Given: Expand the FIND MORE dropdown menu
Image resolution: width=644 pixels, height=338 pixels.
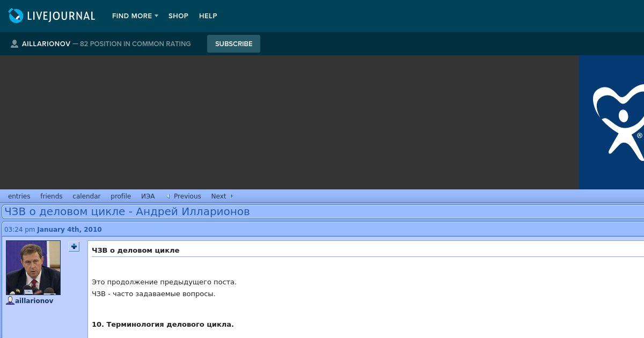Looking at the screenshot, I should click(135, 16).
